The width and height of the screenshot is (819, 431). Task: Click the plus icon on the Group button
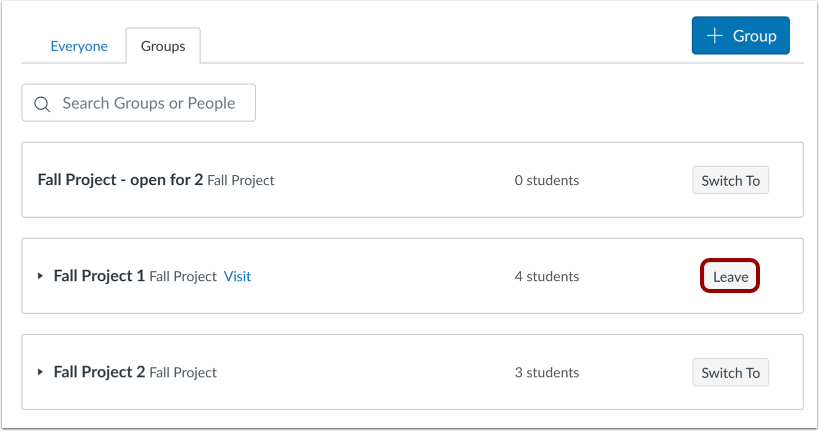(714, 36)
